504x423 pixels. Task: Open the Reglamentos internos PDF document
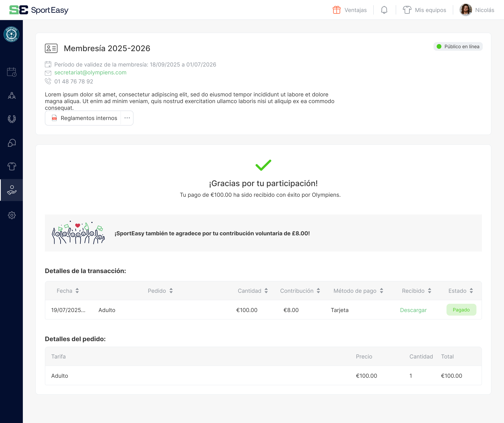point(84,118)
